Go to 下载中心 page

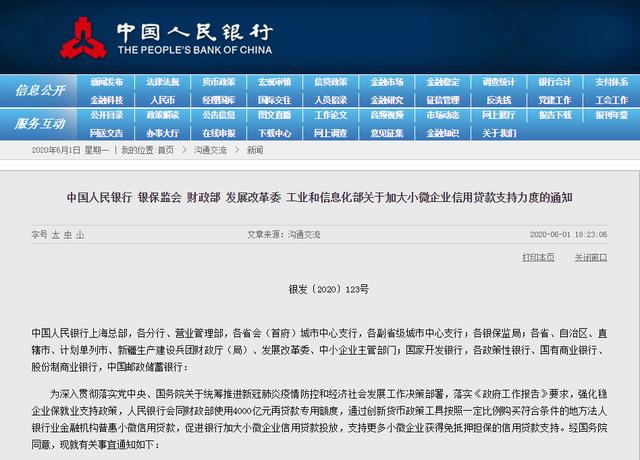(x=275, y=133)
